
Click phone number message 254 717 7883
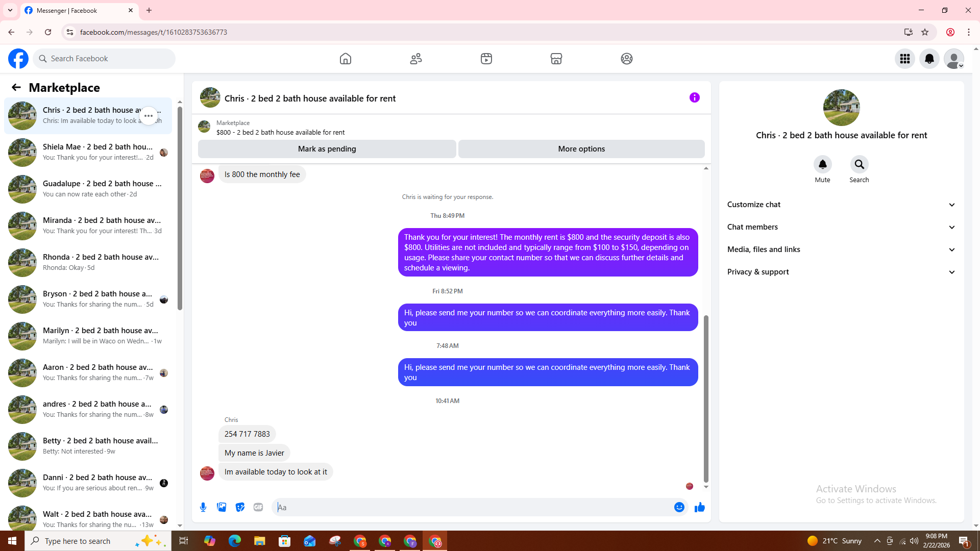[247, 434]
